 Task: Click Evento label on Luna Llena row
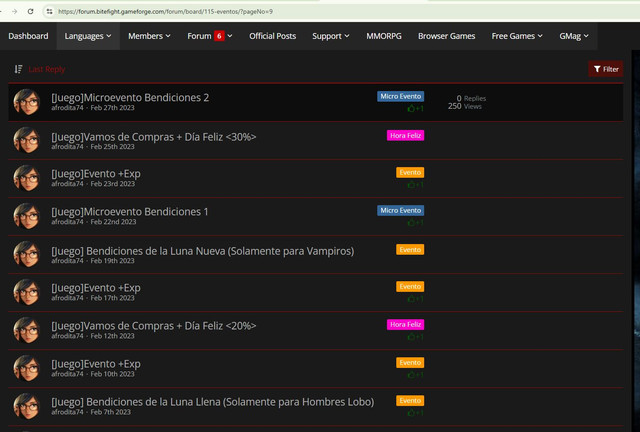click(x=410, y=401)
